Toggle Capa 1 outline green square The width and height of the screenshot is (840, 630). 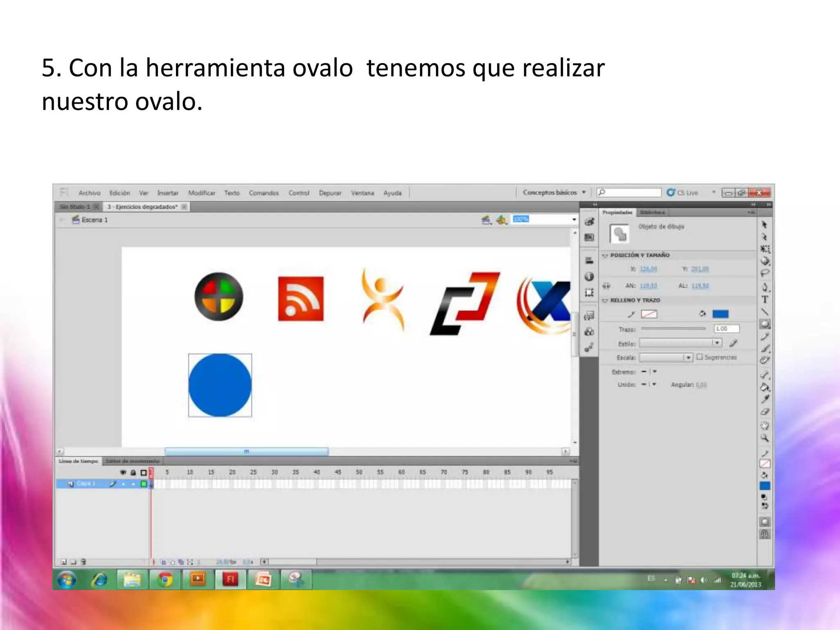coord(144,484)
